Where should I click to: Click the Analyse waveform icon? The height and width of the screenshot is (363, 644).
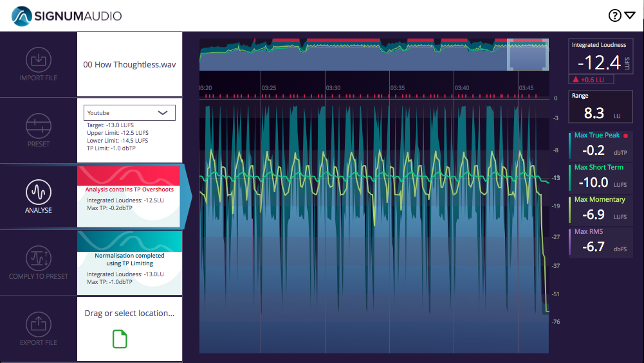click(x=38, y=191)
